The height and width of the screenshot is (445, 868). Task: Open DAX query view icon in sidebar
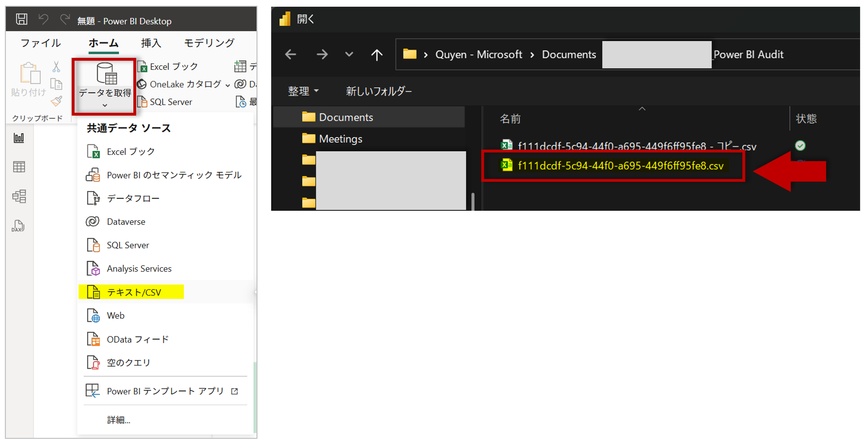point(18,226)
